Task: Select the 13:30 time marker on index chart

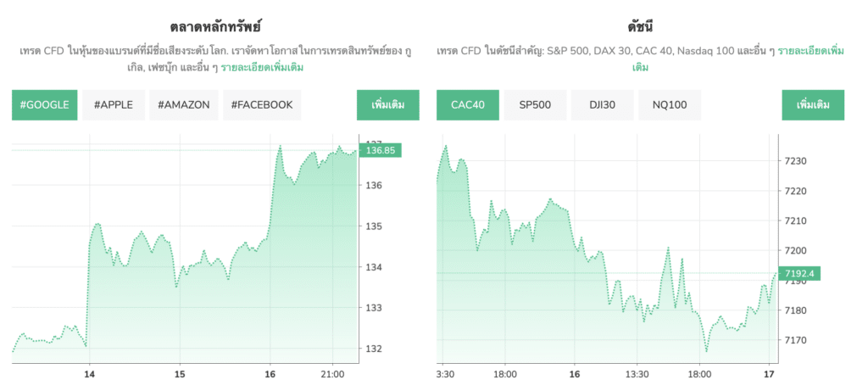Action: [637, 374]
